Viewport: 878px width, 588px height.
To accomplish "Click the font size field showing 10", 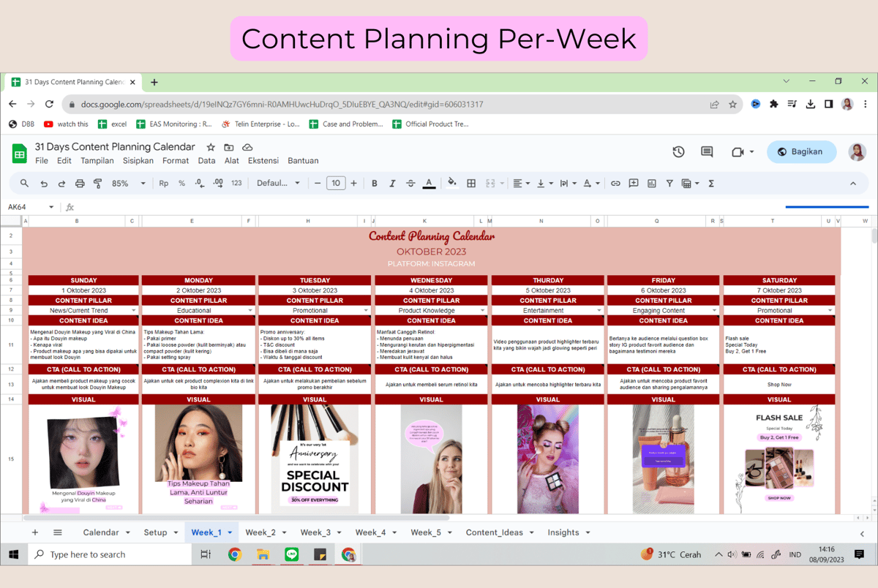I will pyautogui.click(x=336, y=184).
